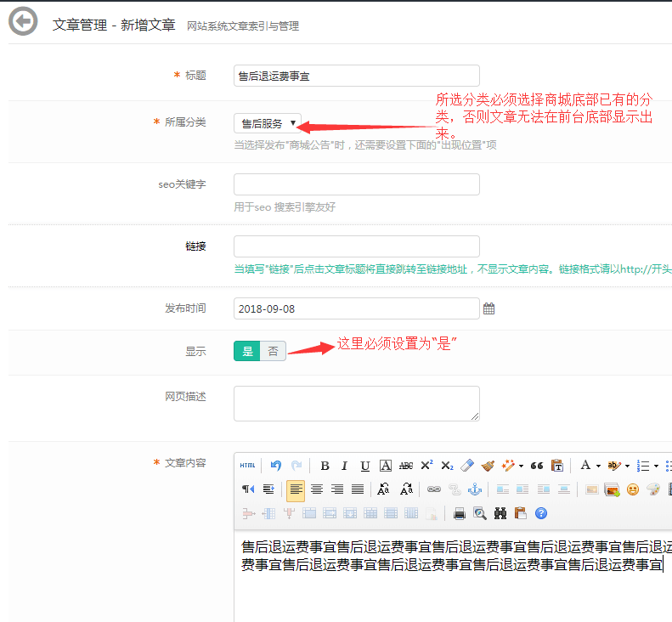Toggle italic formatting
The image size is (672, 622).
click(x=345, y=466)
